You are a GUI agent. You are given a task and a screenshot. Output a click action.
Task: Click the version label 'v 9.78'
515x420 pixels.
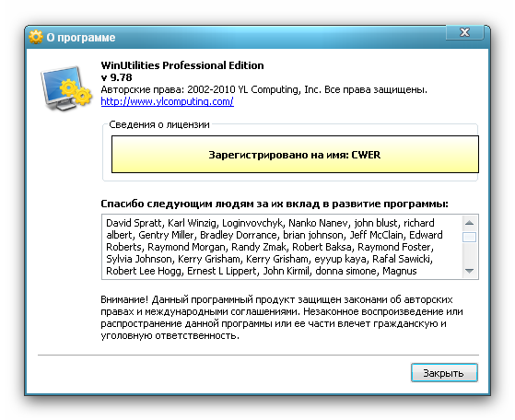pos(116,77)
